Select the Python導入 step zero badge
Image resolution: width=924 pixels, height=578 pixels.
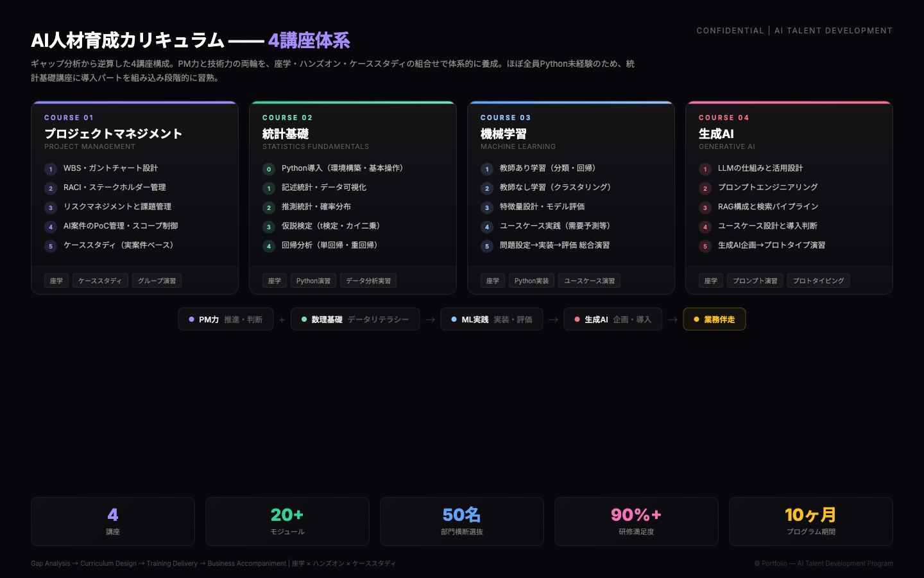pos(268,169)
